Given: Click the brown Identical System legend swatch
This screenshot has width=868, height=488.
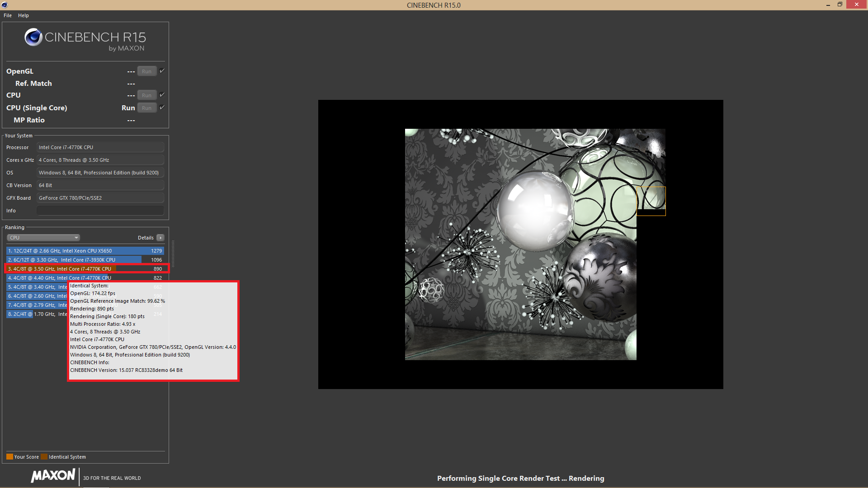Looking at the screenshot, I should click(44, 457).
